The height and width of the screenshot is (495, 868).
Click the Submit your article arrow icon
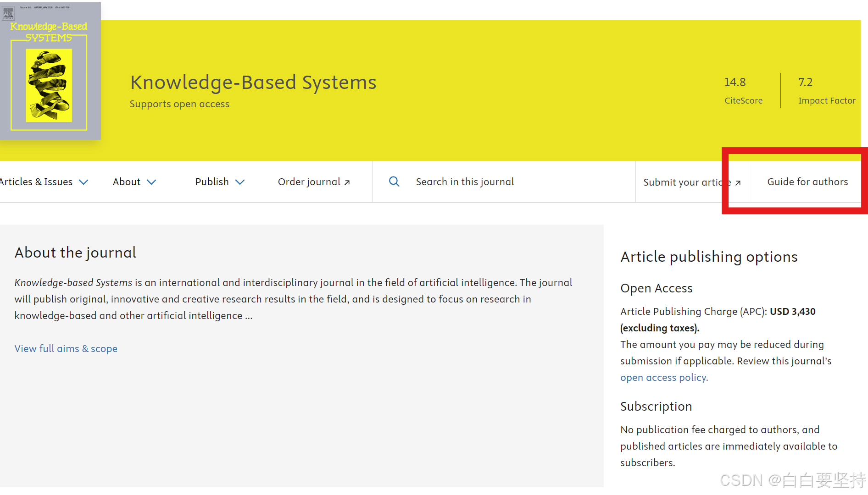point(738,183)
